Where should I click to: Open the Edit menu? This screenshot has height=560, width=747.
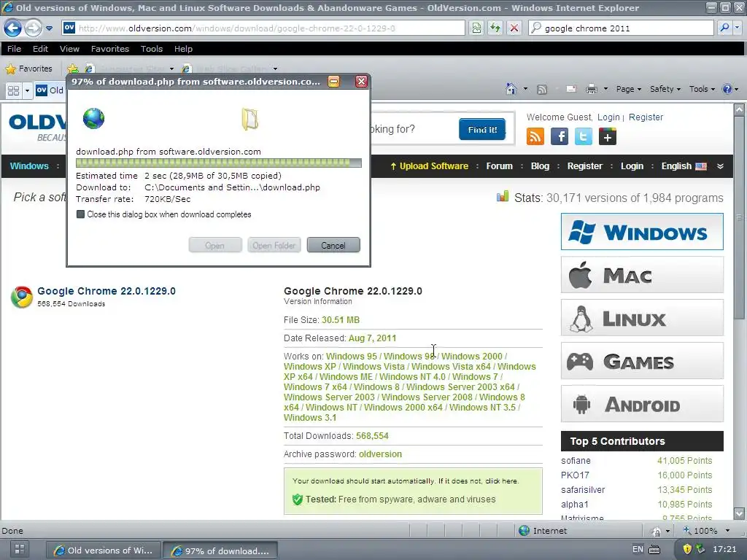click(41, 49)
